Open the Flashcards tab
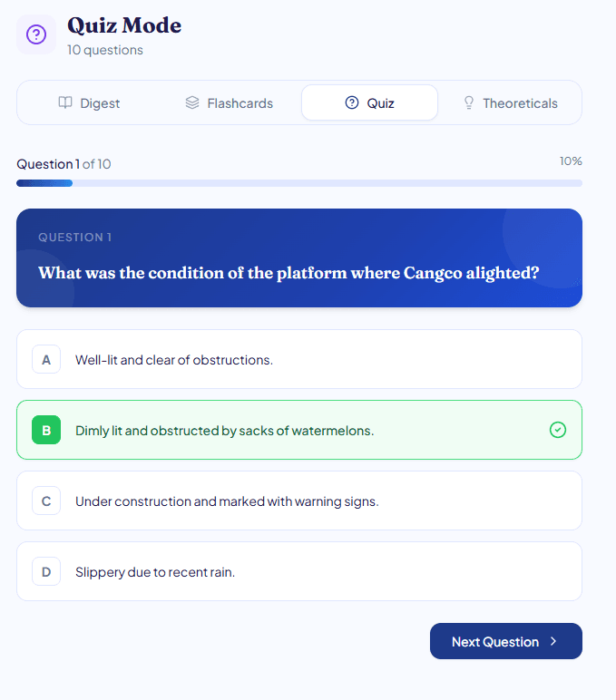Screen dimensions: 616x700 pyautogui.click(x=229, y=103)
